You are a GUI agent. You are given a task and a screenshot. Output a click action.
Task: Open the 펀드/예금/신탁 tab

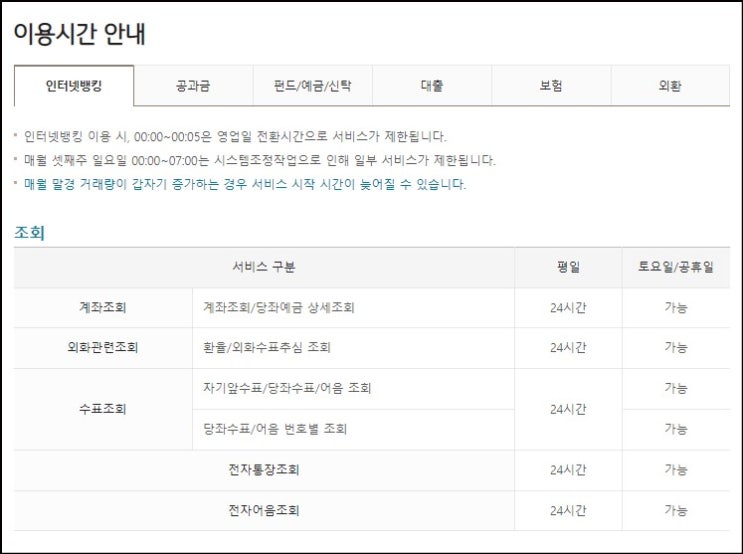[312, 86]
